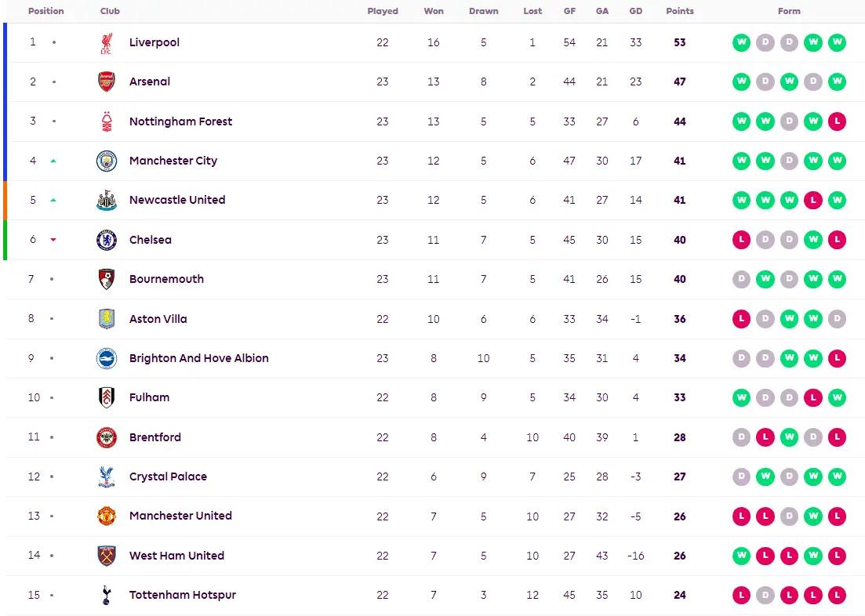Click Nottingham Forest's red L form badge

[x=837, y=121]
